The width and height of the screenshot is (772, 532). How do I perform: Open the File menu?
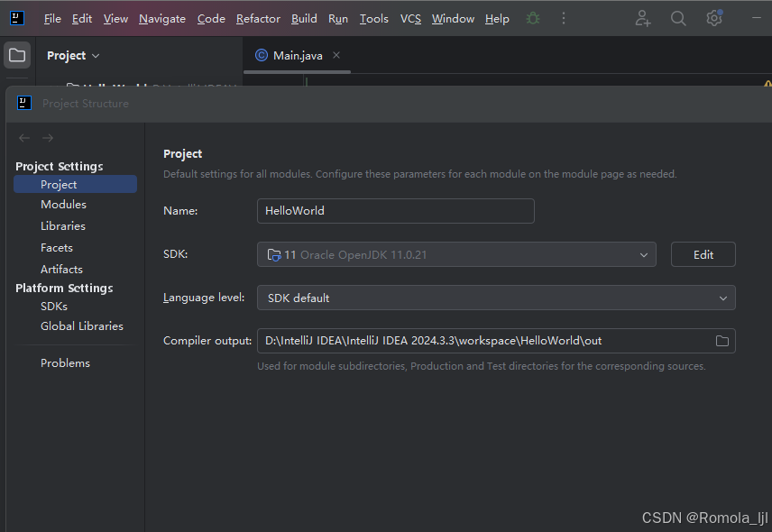point(52,19)
